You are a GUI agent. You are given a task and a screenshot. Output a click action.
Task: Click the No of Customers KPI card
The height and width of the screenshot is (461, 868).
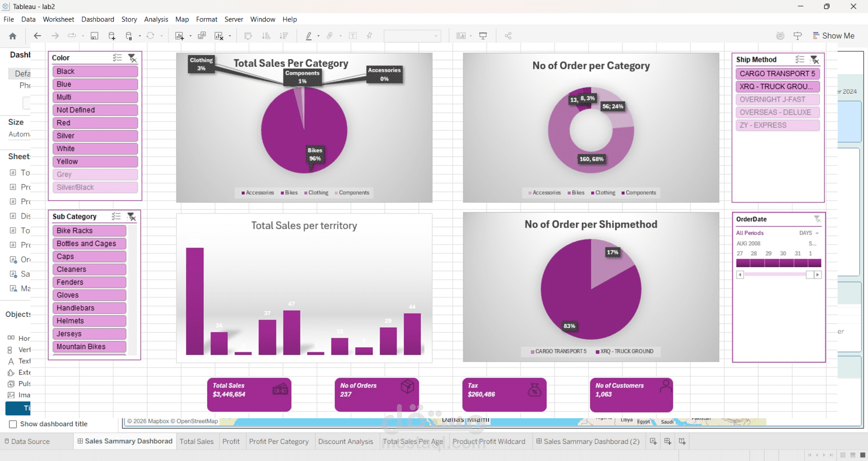pyautogui.click(x=632, y=394)
